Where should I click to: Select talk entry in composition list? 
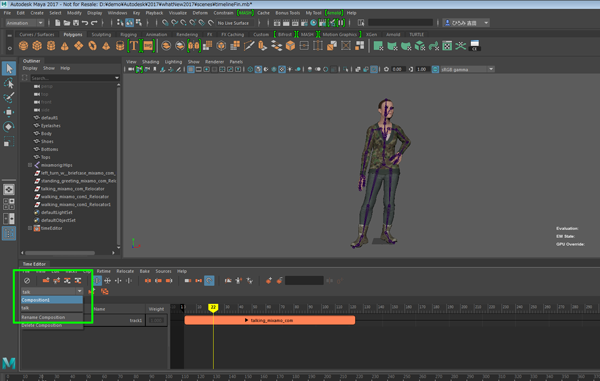click(x=52, y=308)
